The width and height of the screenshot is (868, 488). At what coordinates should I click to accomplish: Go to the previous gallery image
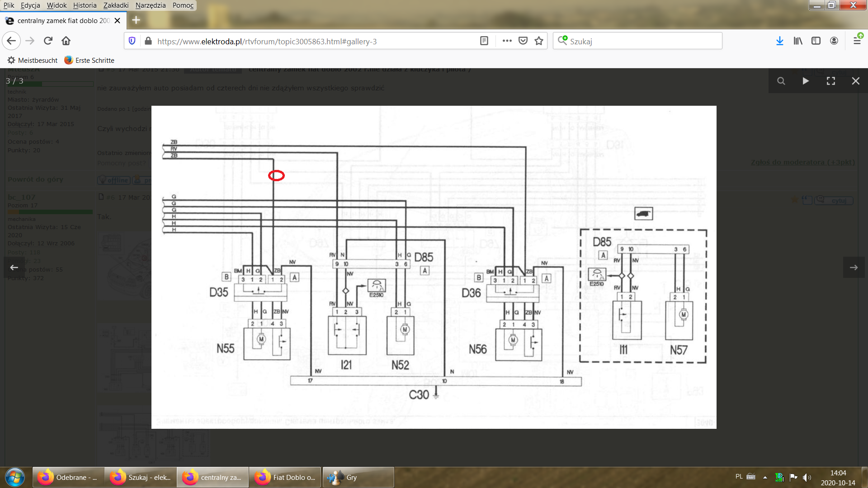click(14, 267)
